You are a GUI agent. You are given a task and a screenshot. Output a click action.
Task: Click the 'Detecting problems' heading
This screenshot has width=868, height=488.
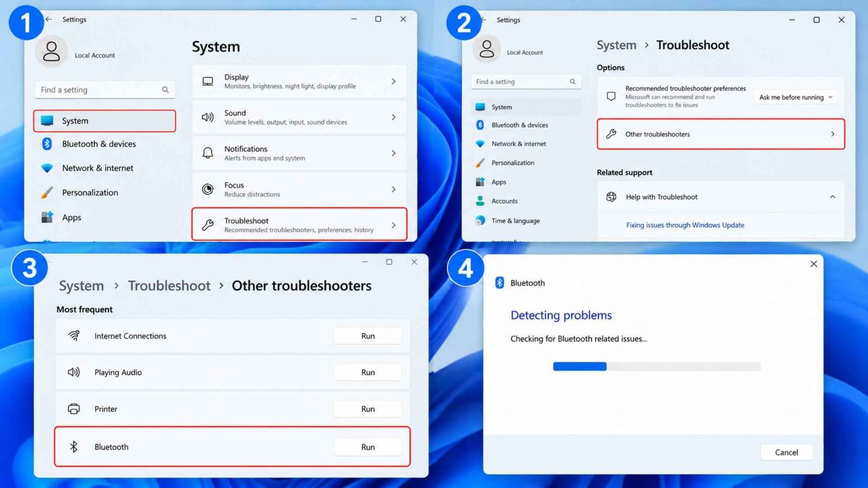(561, 315)
